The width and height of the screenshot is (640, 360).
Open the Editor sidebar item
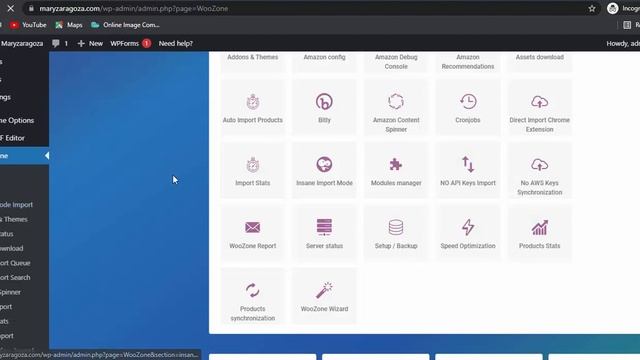coord(12,138)
